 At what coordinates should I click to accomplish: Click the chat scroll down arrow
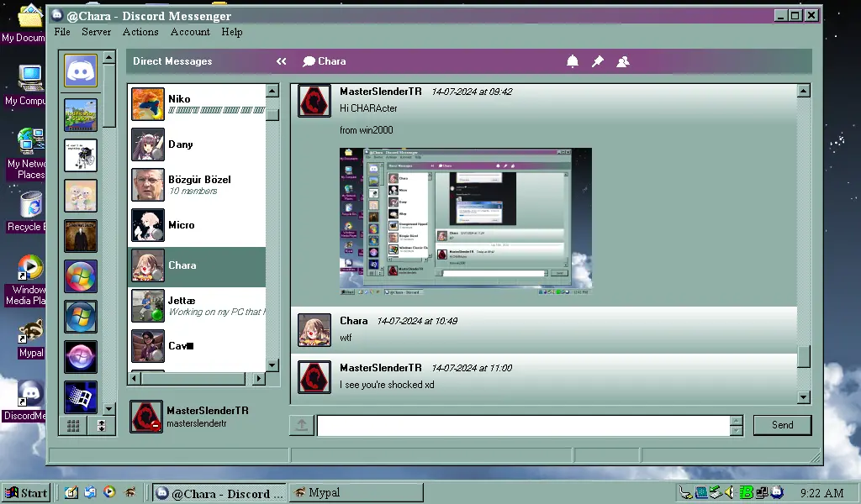coord(804,397)
